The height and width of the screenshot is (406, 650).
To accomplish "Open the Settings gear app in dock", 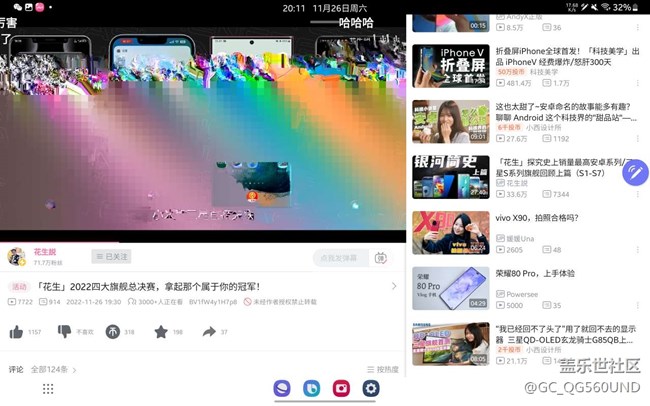I will [371, 388].
